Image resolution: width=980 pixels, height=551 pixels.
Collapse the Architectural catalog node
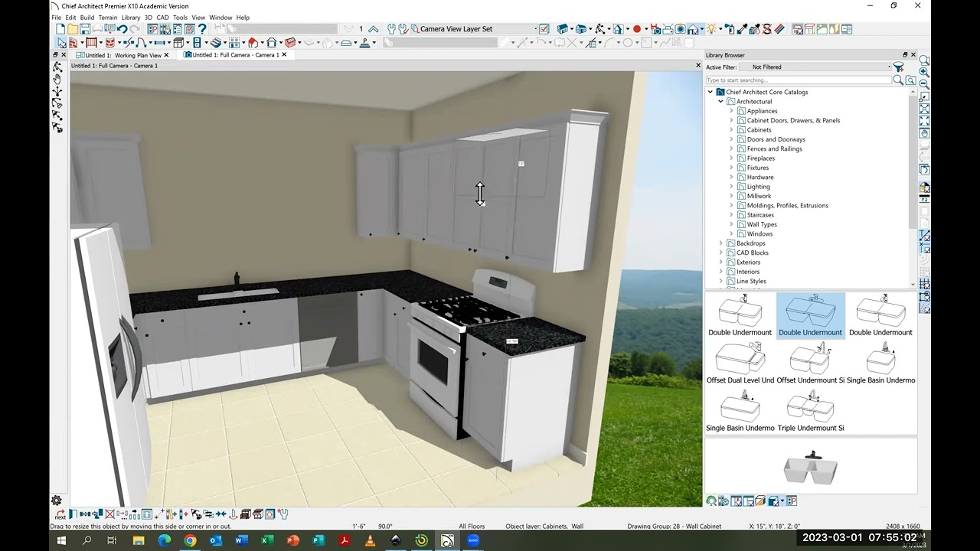coord(720,101)
